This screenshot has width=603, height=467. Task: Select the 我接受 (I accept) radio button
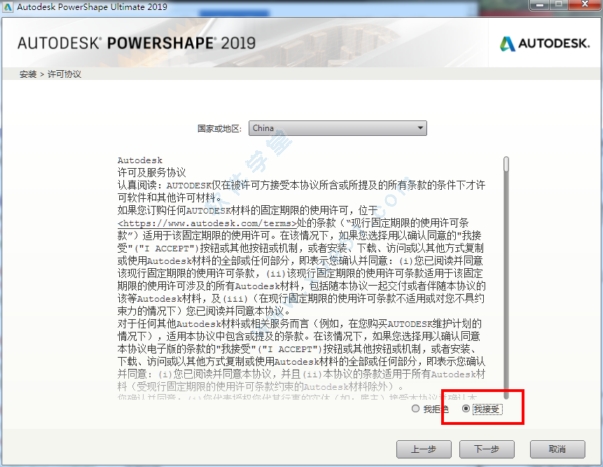point(466,409)
